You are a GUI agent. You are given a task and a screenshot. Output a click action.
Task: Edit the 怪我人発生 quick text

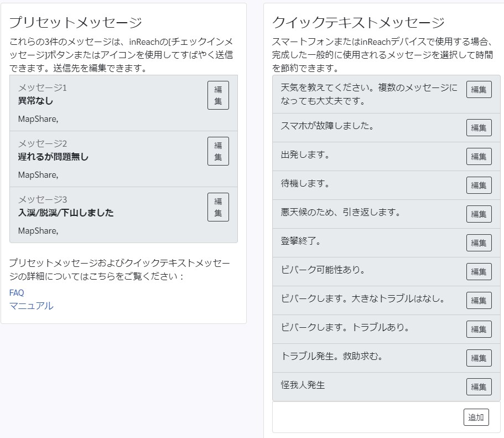479,387
